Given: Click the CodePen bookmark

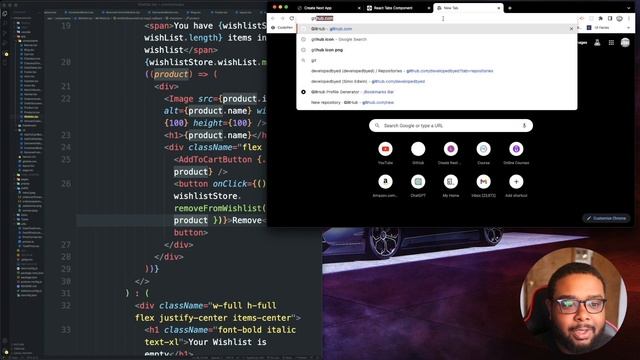Looking at the screenshot, I should (282, 28).
